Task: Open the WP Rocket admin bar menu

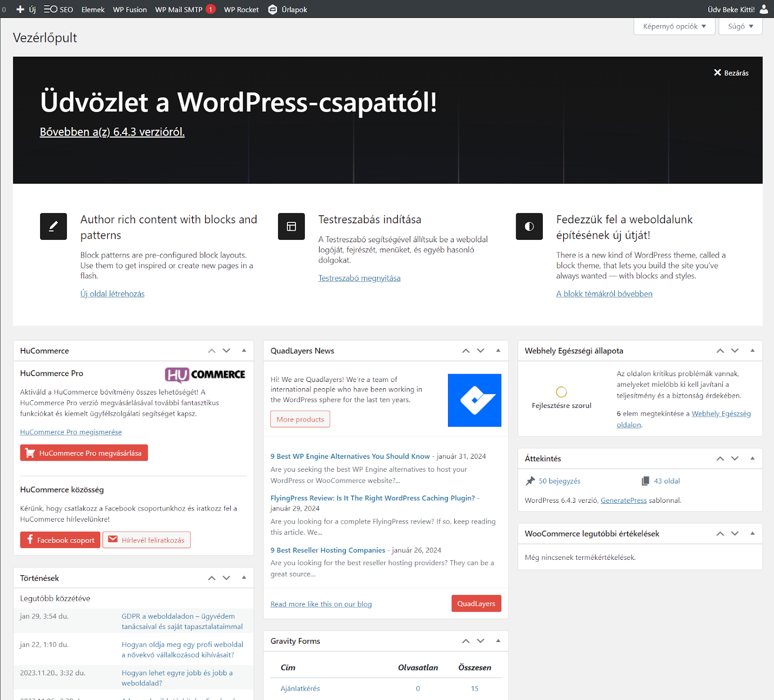Action: [241, 9]
